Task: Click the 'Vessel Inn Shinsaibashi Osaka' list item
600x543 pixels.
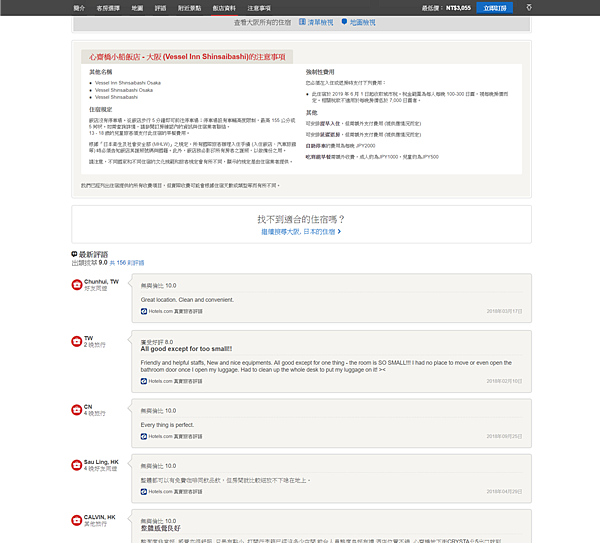Action: [128, 83]
